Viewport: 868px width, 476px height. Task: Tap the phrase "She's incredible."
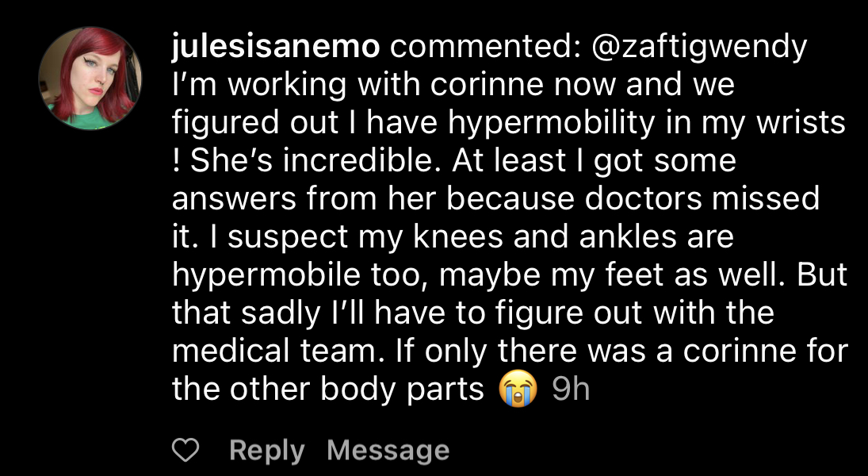[x=310, y=161]
